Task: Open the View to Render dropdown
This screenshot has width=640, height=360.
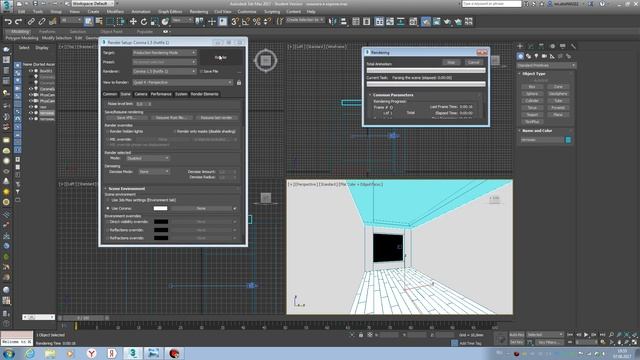Action: pos(182,82)
